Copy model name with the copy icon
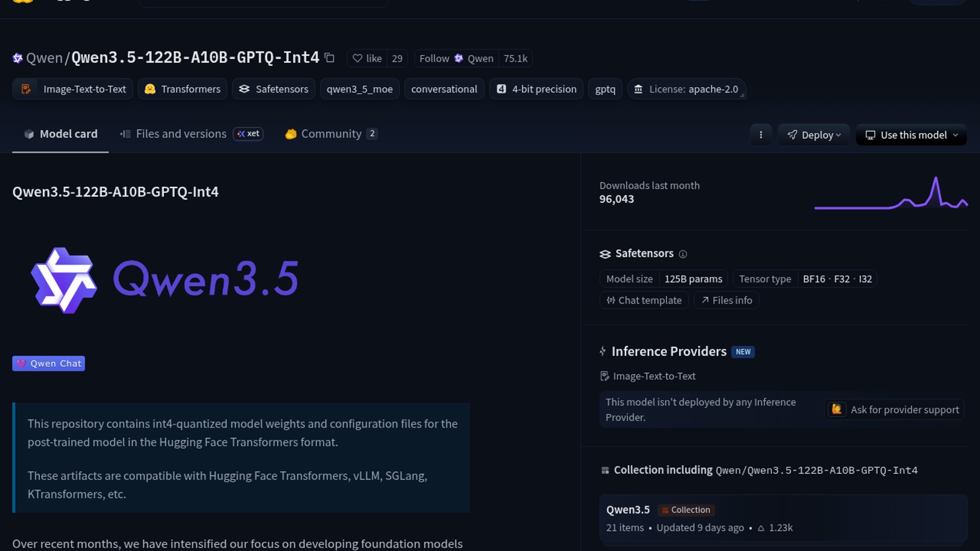Screen dimensions: 980x551 [x=330, y=58]
